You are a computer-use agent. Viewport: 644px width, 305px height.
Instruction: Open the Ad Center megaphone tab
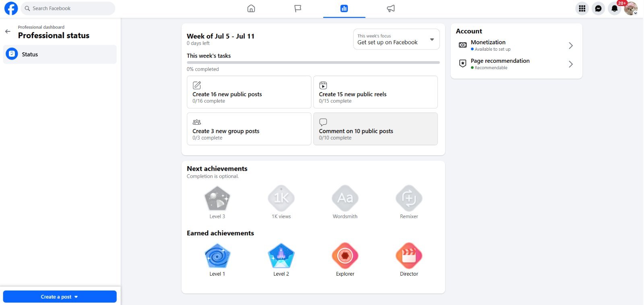391,8
